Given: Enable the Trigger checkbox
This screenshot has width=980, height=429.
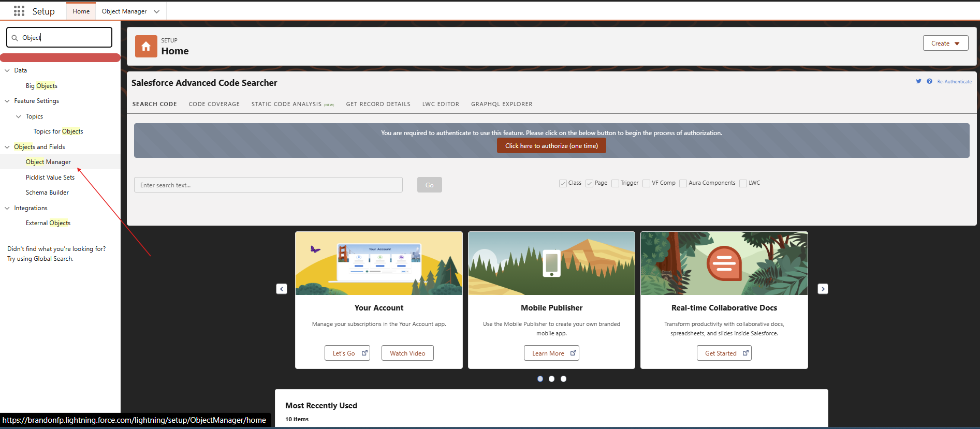Looking at the screenshot, I should coord(615,183).
